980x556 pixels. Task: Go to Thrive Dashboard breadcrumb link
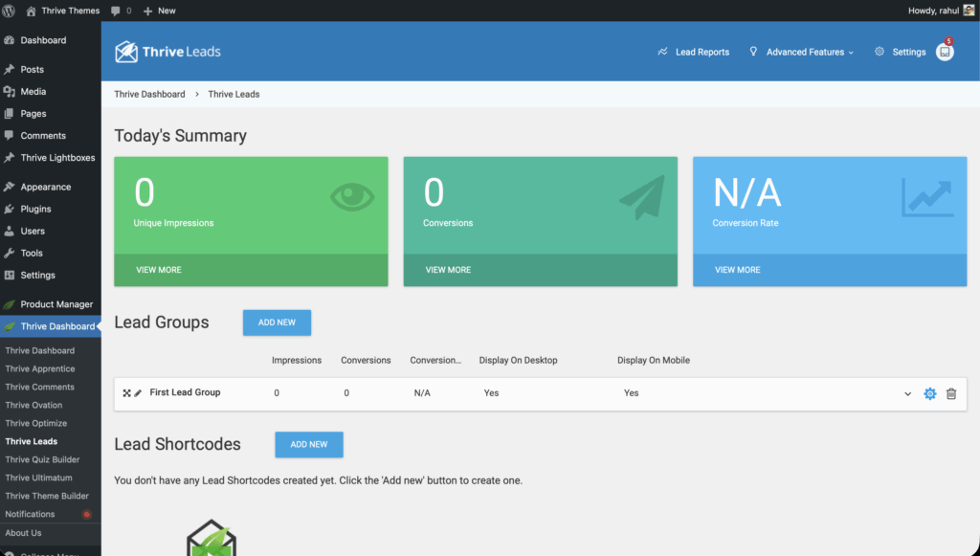tap(149, 94)
